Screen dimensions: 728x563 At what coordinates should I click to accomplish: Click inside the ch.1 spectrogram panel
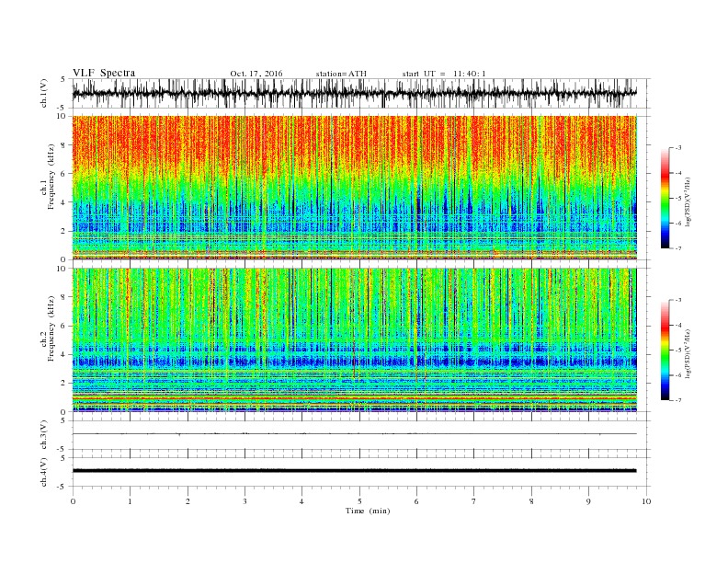click(355, 188)
